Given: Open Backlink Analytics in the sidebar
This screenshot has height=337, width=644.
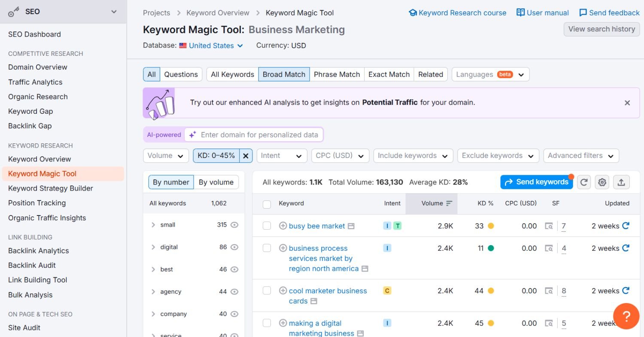Looking at the screenshot, I should click(39, 251).
